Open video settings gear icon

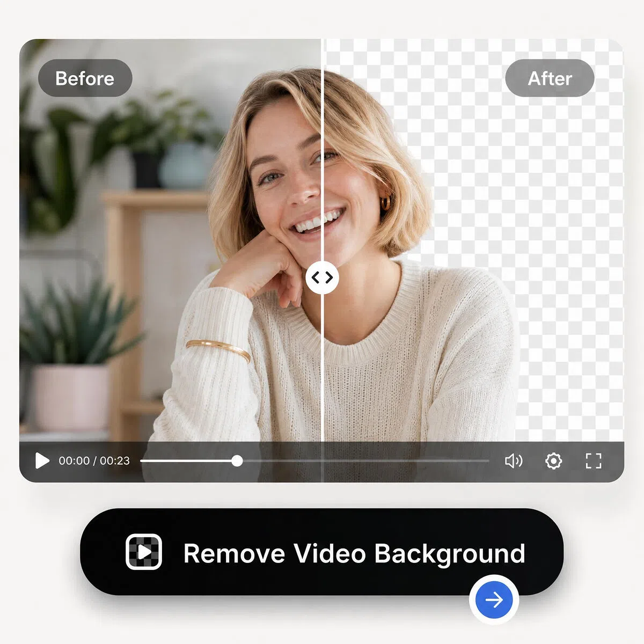point(553,460)
